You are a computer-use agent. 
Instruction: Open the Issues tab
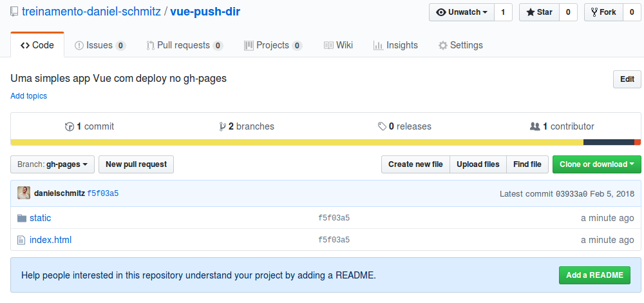[100, 45]
